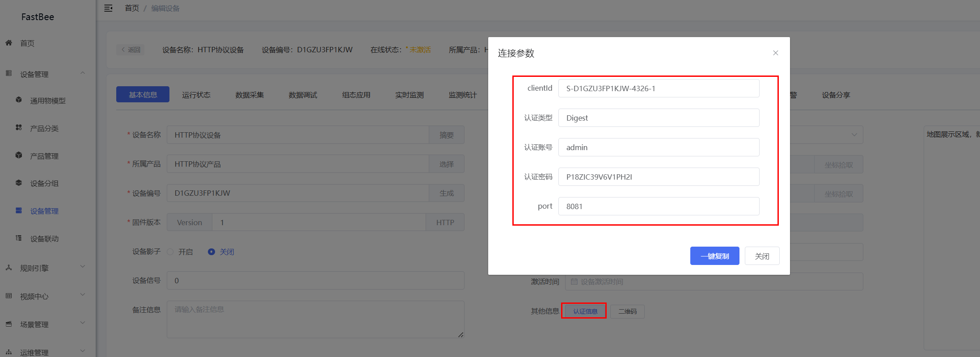
Task: Click the 摘要 button beside device name
Action: (446, 135)
